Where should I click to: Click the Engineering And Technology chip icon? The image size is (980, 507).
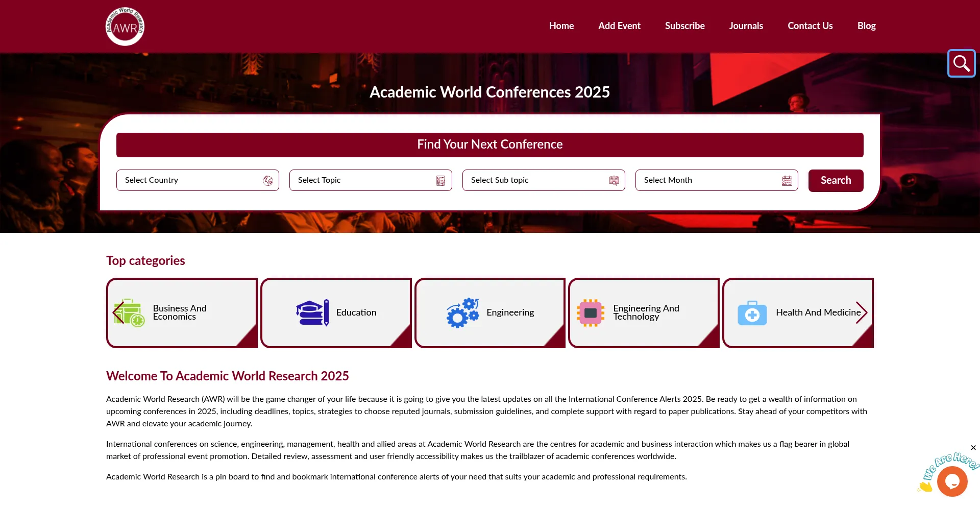pyautogui.click(x=591, y=312)
